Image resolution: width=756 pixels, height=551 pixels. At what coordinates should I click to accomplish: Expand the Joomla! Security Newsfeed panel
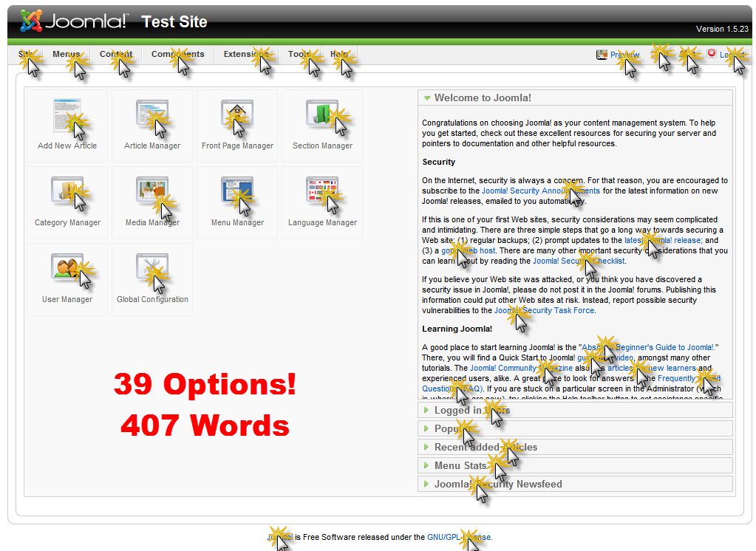click(x=575, y=484)
